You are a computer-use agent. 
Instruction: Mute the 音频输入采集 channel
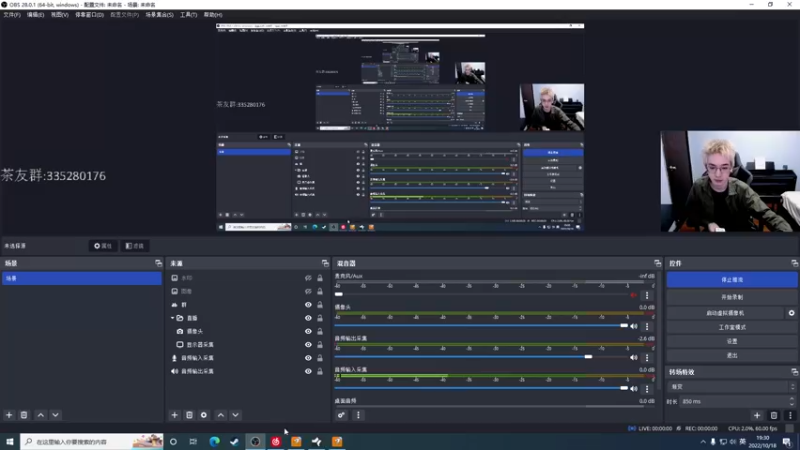point(634,389)
